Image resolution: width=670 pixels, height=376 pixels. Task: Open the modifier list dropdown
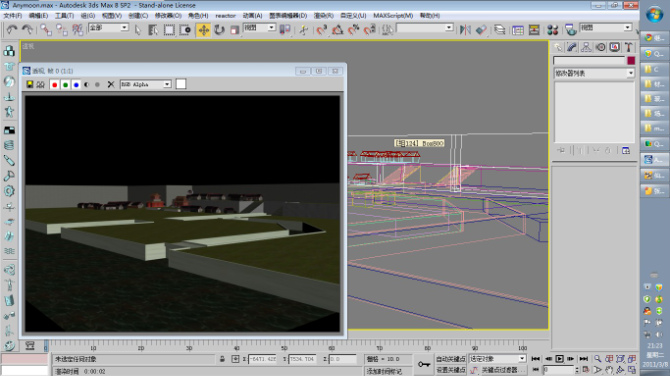[594, 73]
